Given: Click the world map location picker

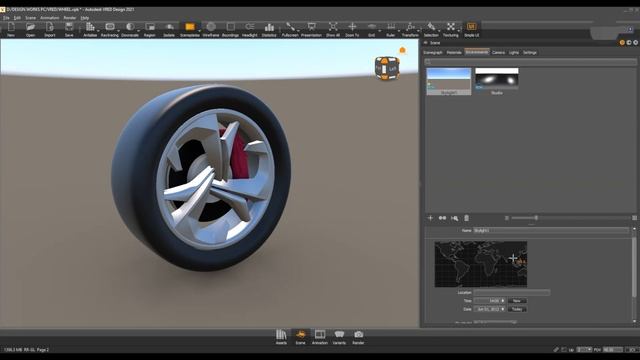Looking at the screenshot, I should coord(481,264).
